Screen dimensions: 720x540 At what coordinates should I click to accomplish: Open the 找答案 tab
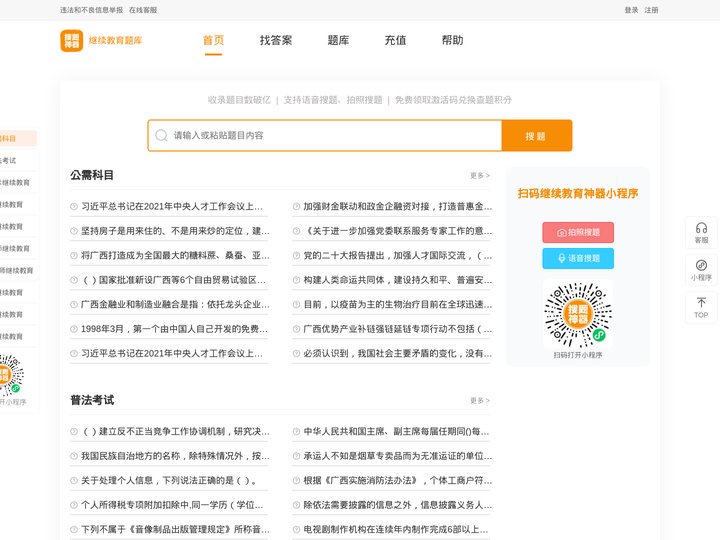point(276,40)
